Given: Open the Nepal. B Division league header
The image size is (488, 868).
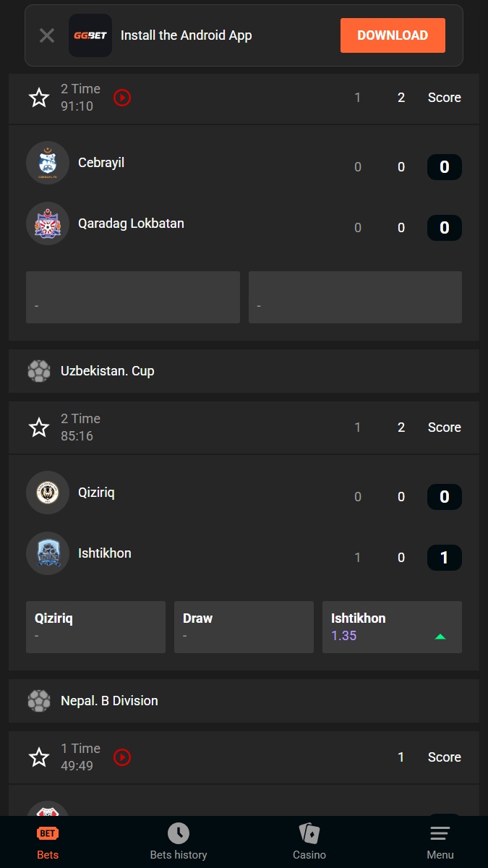Looking at the screenshot, I should [x=244, y=701].
